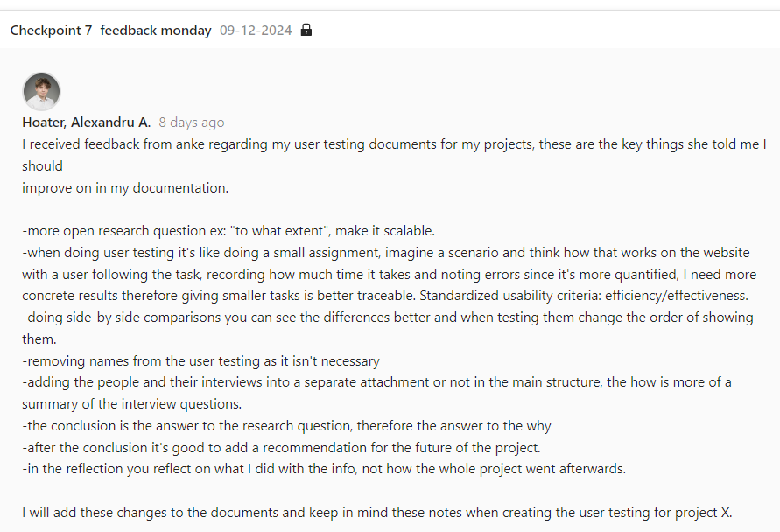The image size is (780, 532).
Task: Click the lock icon beside the date
Action: point(306,31)
